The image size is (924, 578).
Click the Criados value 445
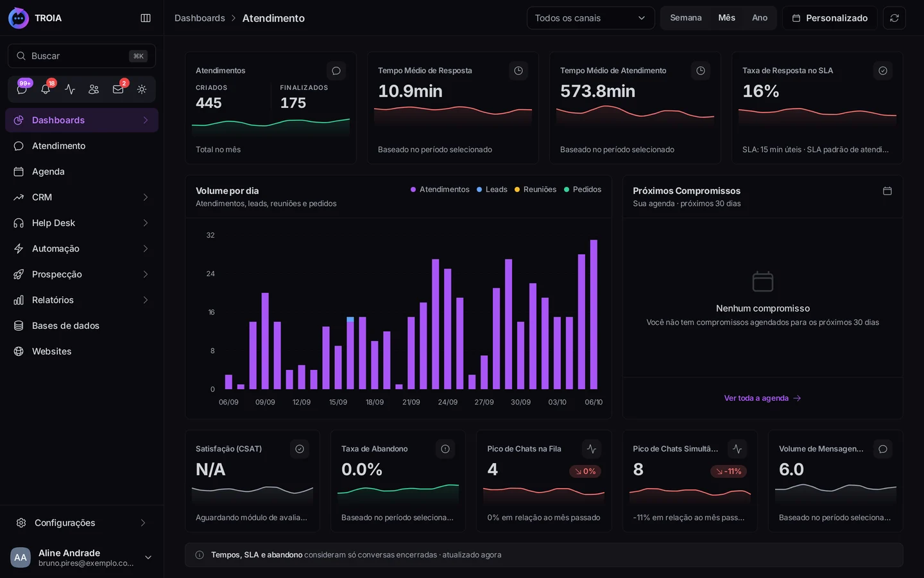click(209, 103)
